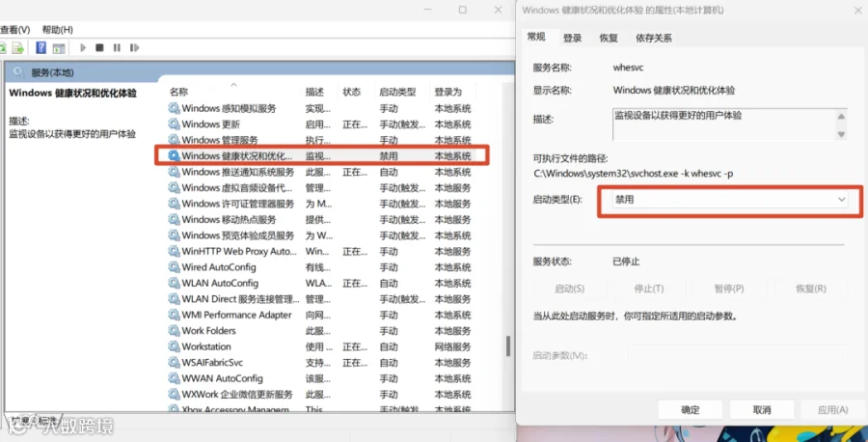This screenshot has width=868, height=442.
Task: Click the show/hide action pane toolbar icon
Action: pyautogui.click(x=59, y=48)
